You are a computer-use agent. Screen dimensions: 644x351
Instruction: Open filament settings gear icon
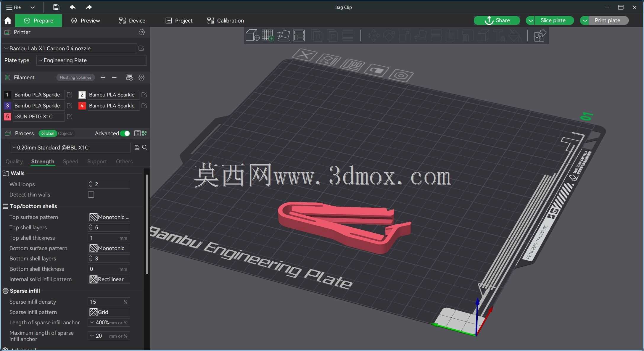click(x=141, y=78)
